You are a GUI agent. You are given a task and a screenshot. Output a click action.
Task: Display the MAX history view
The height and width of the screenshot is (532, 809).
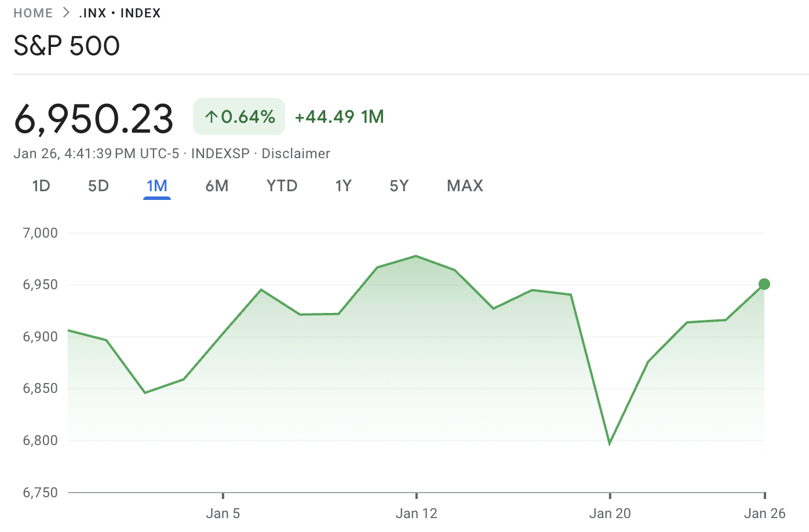[x=464, y=185]
